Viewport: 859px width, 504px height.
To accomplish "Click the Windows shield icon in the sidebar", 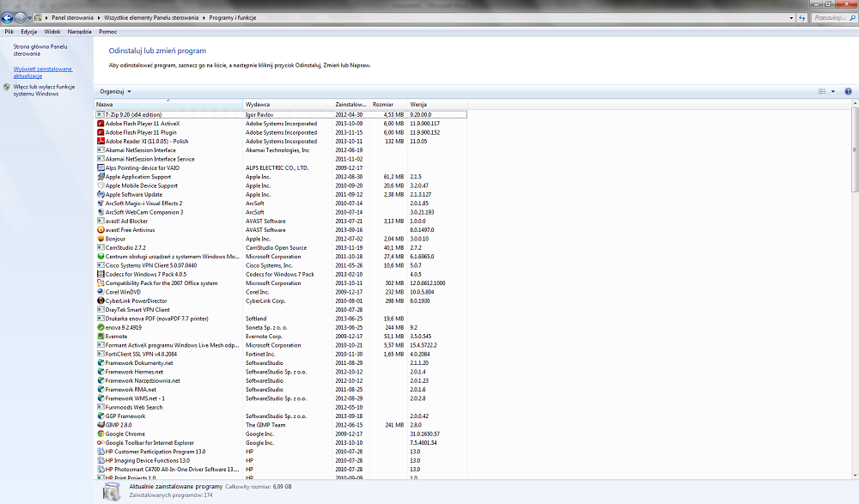I will pos(7,87).
